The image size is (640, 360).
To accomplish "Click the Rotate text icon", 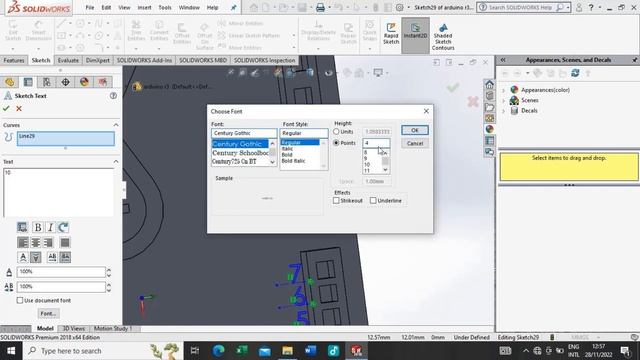I will tap(63, 227).
